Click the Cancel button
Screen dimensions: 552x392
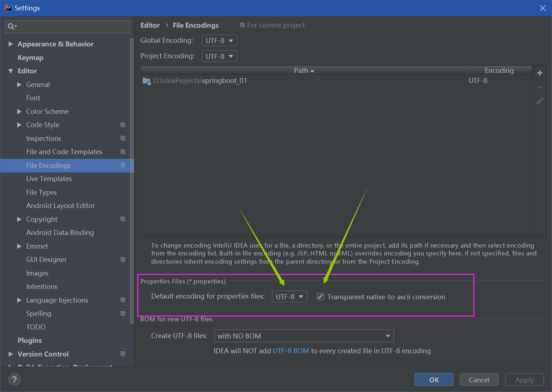pyautogui.click(x=479, y=380)
